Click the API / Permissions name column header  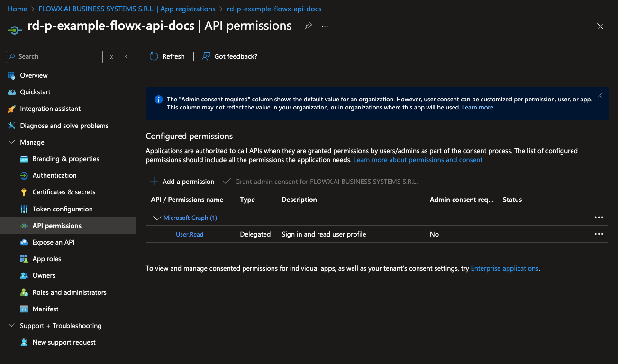pyautogui.click(x=187, y=200)
